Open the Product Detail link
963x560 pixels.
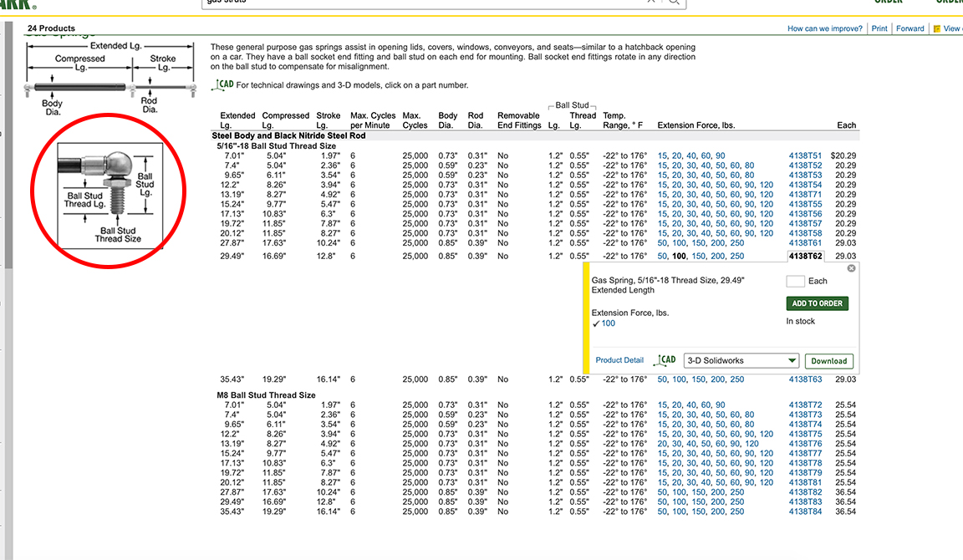pyautogui.click(x=619, y=360)
